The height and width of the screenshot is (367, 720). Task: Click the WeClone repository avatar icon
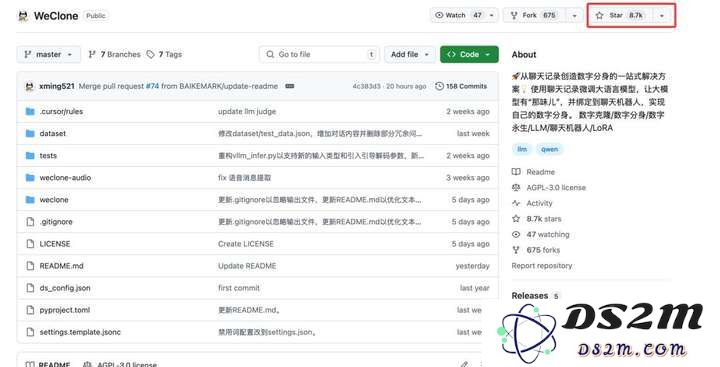click(23, 16)
